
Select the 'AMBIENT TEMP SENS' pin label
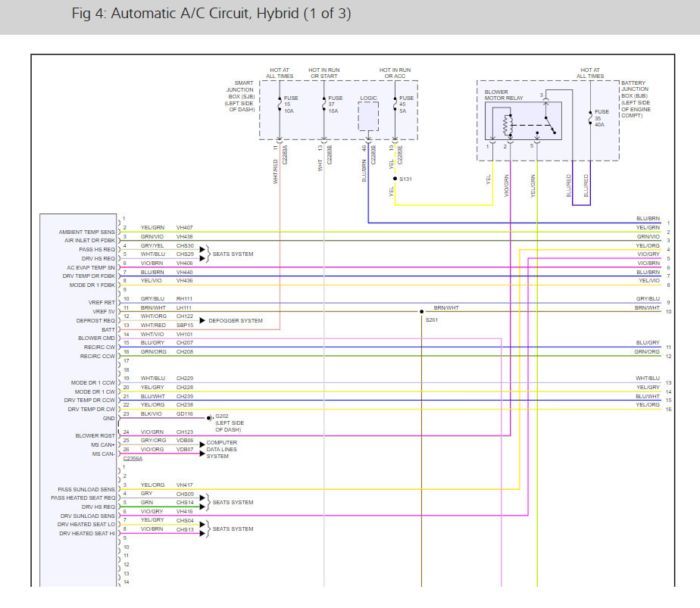click(x=86, y=232)
